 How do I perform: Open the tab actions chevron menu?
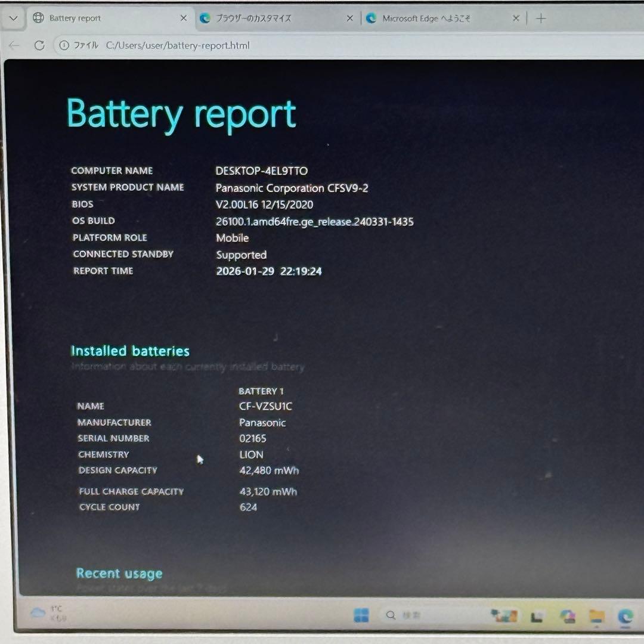pyautogui.click(x=13, y=18)
